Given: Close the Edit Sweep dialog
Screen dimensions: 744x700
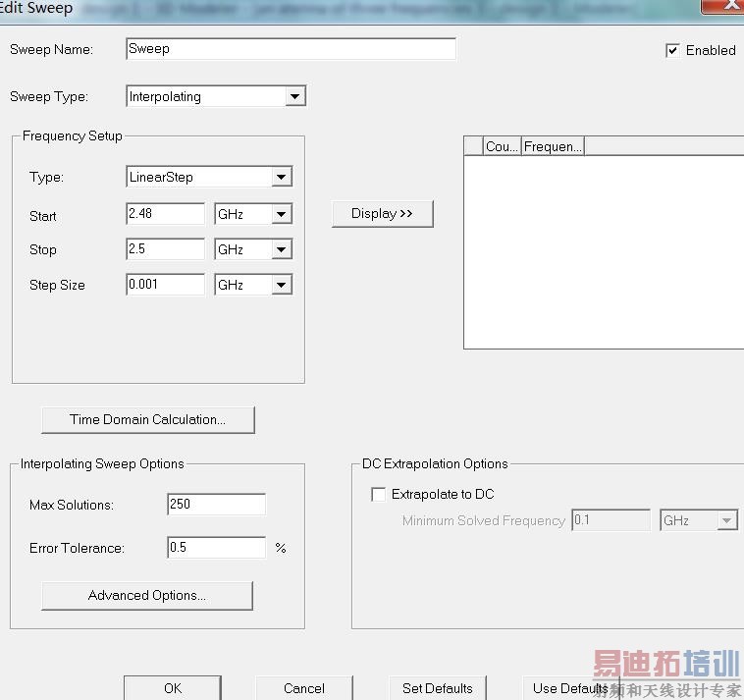Looking at the screenshot, I should (x=724, y=7).
